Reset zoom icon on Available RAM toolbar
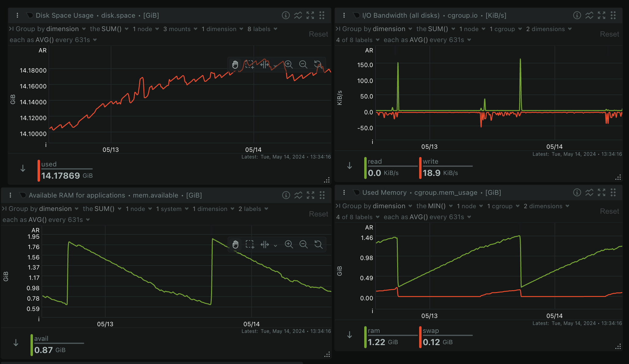 [x=318, y=244]
